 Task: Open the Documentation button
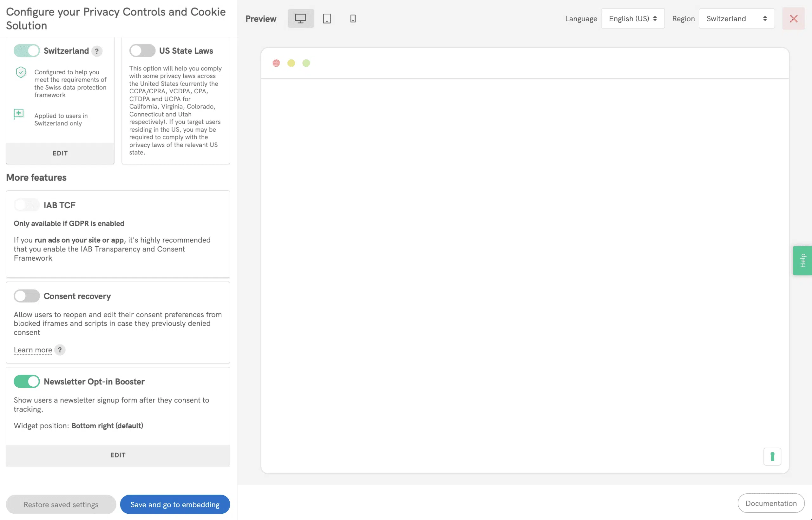pyautogui.click(x=771, y=503)
